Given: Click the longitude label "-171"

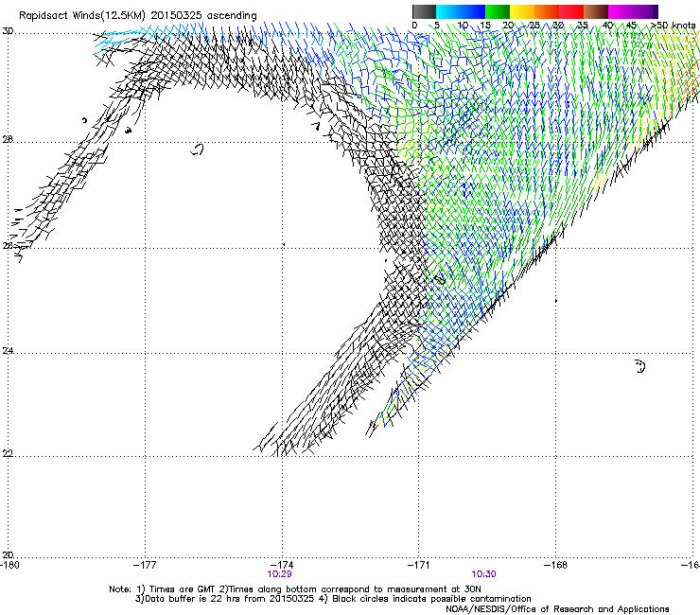Looking at the screenshot, I should 419,565.
